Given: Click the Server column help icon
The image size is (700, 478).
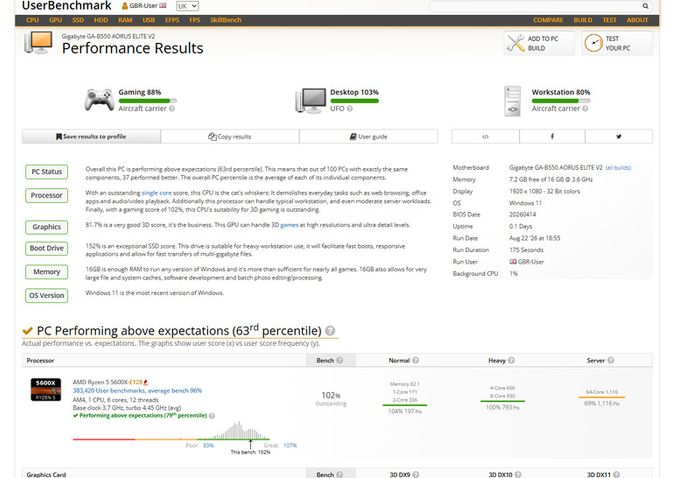Looking at the screenshot, I should click(610, 360).
